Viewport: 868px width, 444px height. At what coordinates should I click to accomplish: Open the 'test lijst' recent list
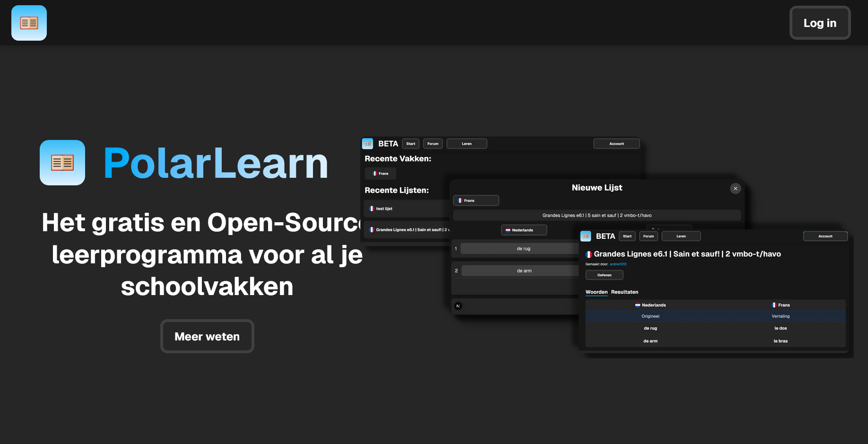click(407, 209)
